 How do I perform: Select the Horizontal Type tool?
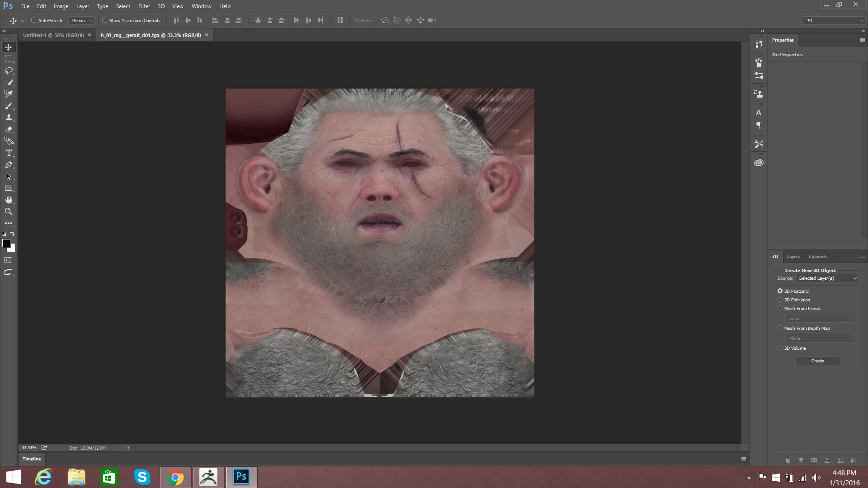coord(9,153)
